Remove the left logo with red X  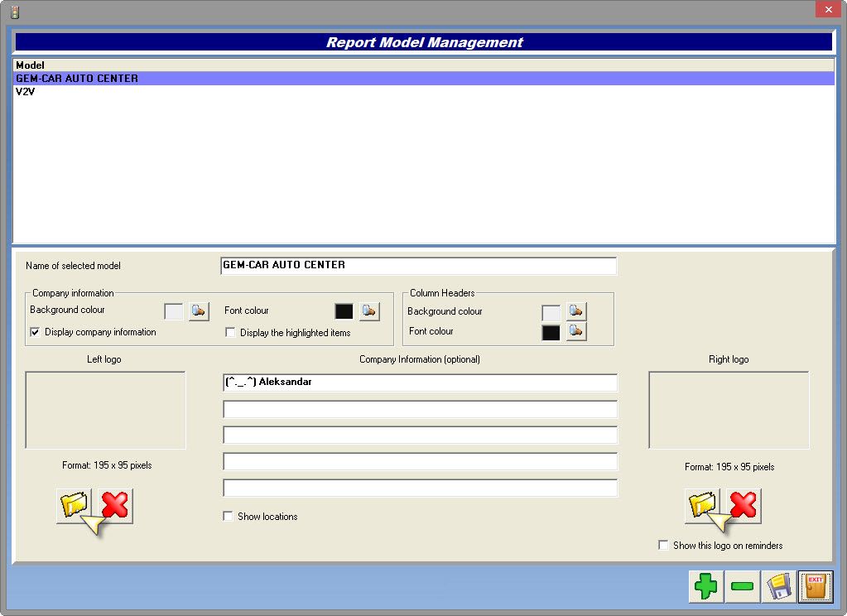(x=115, y=506)
